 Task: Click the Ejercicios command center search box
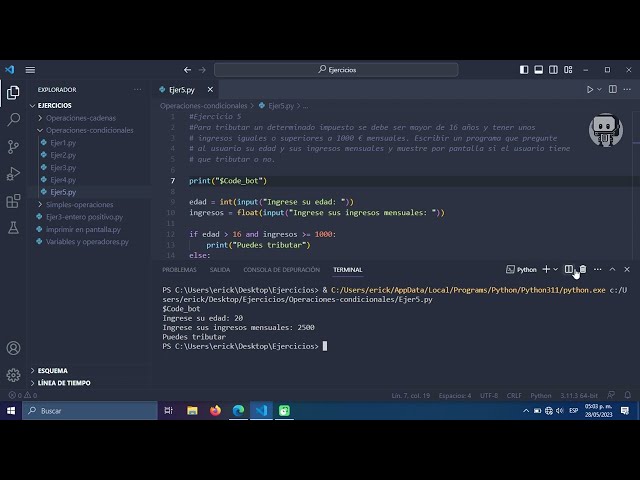click(336, 70)
